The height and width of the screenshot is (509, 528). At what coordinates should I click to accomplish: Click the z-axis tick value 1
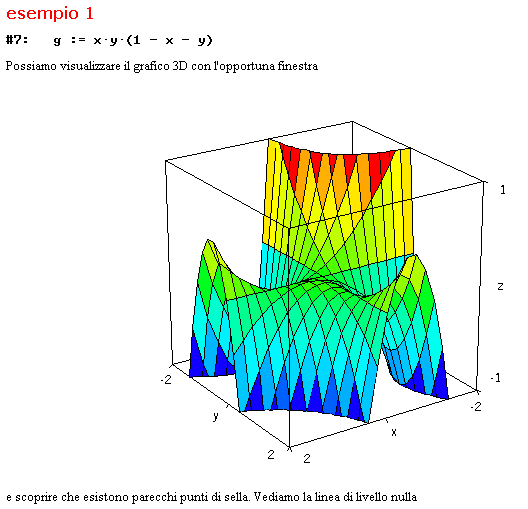[x=503, y=190]
